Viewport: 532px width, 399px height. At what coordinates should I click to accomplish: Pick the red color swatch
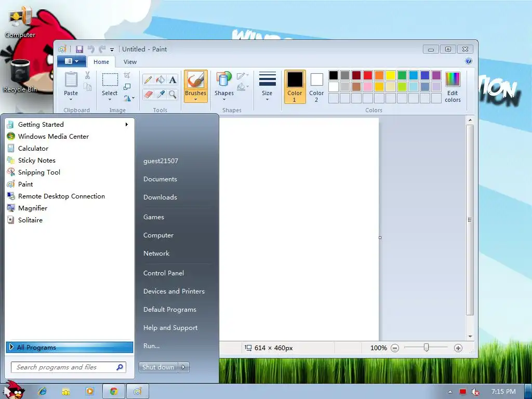coord(368,75)
